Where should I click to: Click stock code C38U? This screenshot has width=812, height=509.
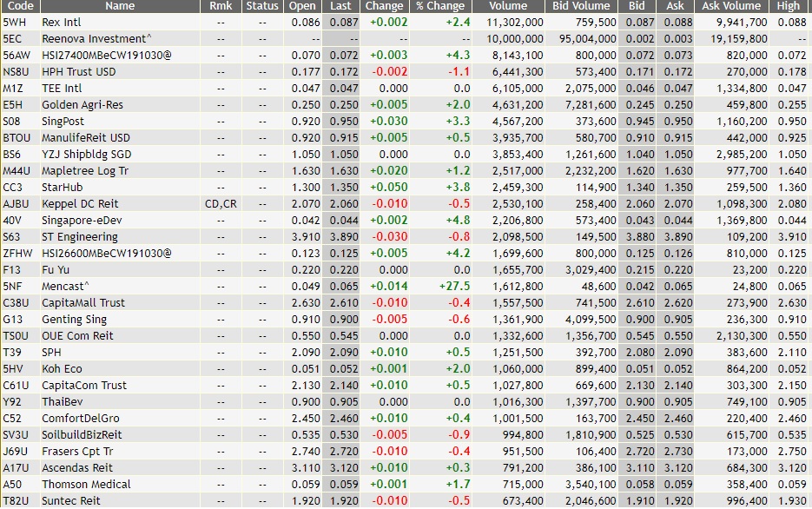[x=16, y=303]
